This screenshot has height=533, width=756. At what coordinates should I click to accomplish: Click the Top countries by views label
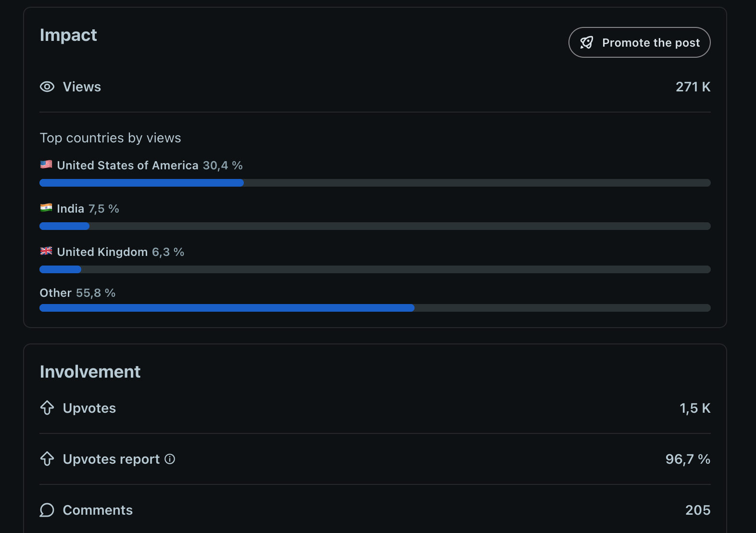110,138
